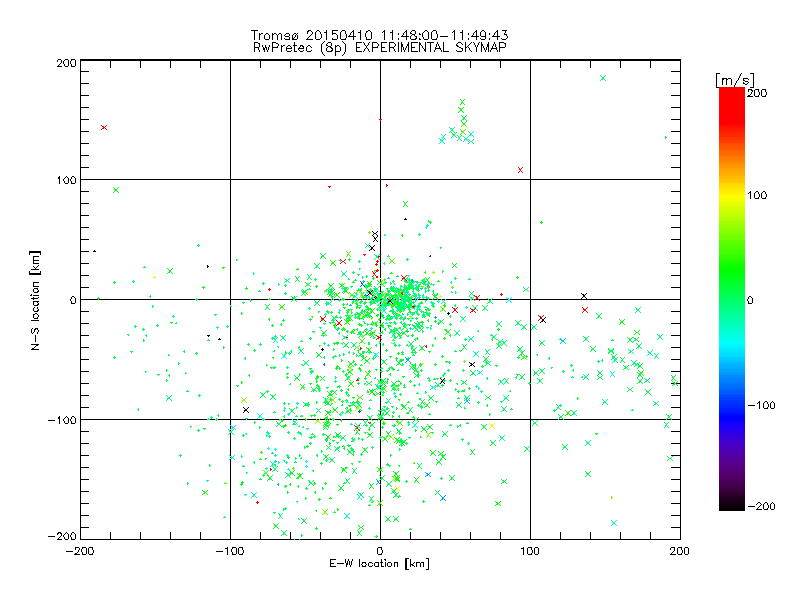The height and width of the screenshot is (600, 800).
Task: Click the x-axis tick label '-200'
Action: click(80, 551)
